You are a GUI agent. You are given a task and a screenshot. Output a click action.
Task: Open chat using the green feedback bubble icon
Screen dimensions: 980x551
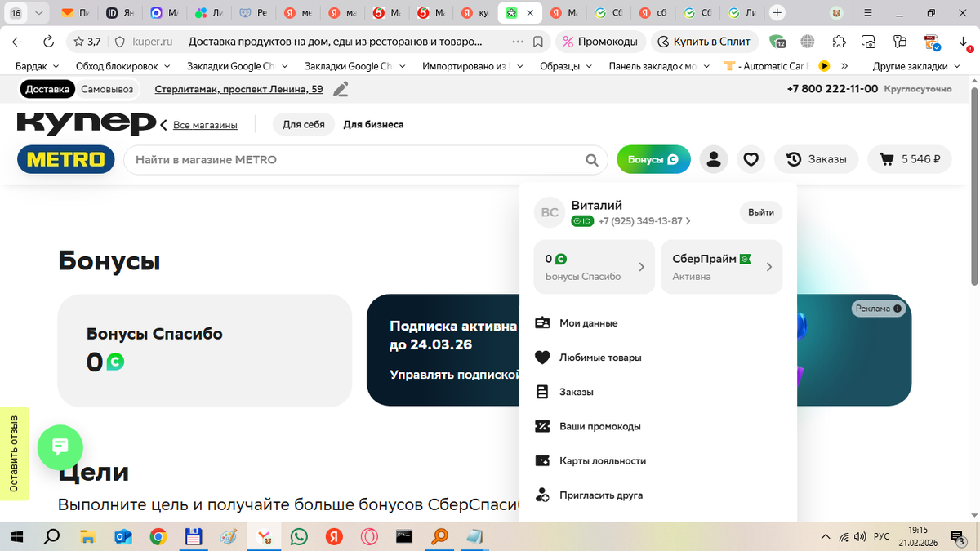click(60, 447)
